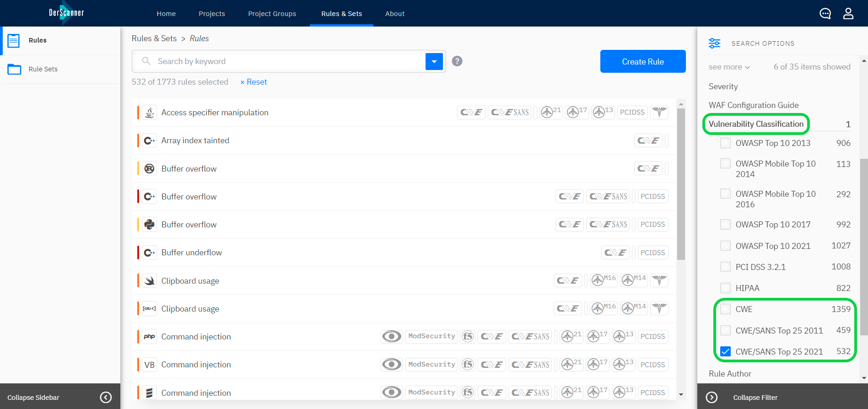868x409 pixels.
Task: Click the PCIDSS badge on Buffer underflow row
Action: coord(653,253)
